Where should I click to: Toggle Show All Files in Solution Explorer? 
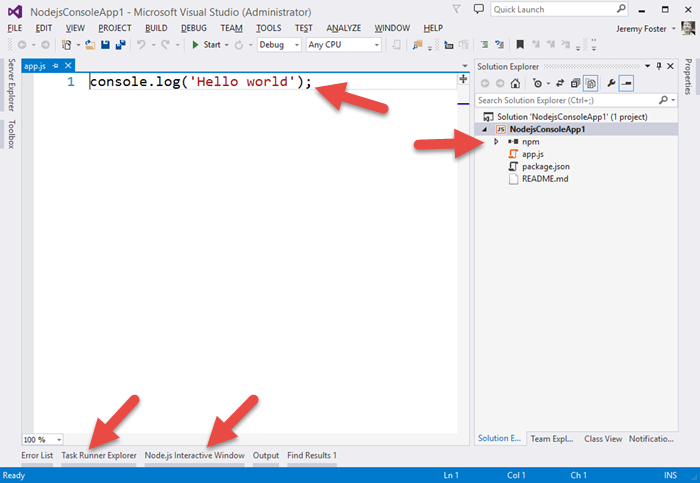591,84
